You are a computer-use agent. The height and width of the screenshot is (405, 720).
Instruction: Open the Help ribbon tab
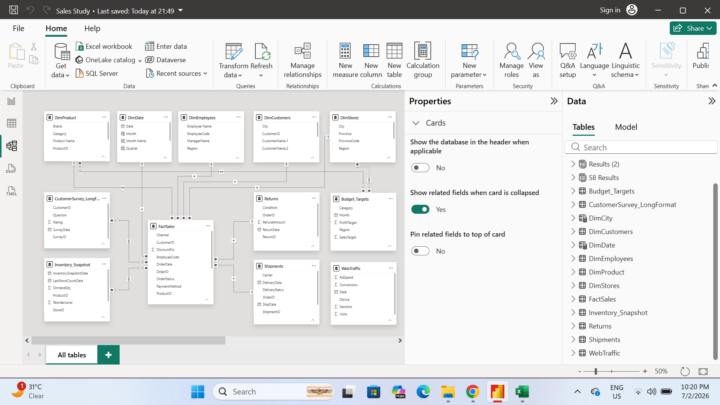[x=92, y=28]
